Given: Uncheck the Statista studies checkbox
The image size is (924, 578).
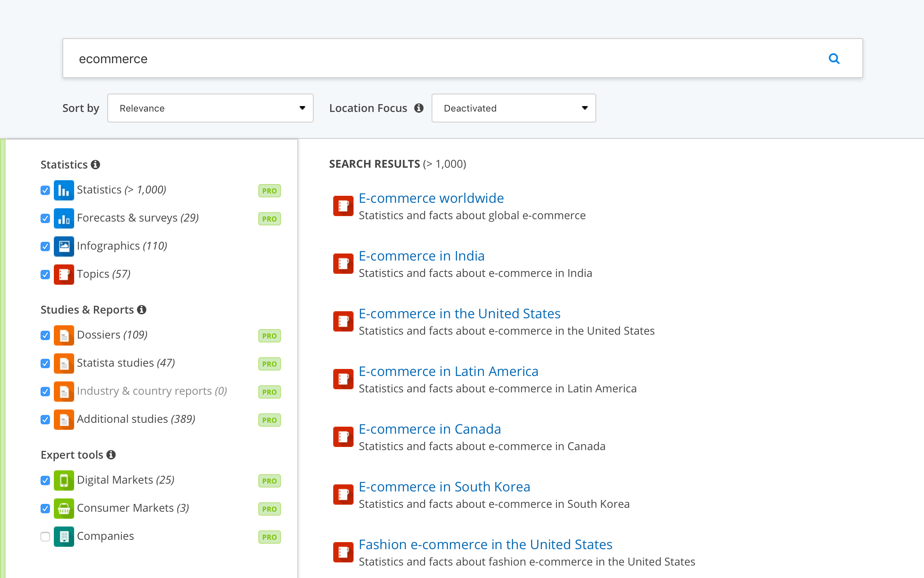Looking at the screenshot, I should click(45, 363).
